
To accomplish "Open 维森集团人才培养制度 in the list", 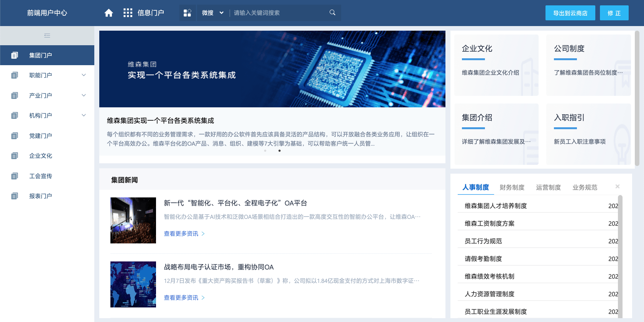I will 496,206.
